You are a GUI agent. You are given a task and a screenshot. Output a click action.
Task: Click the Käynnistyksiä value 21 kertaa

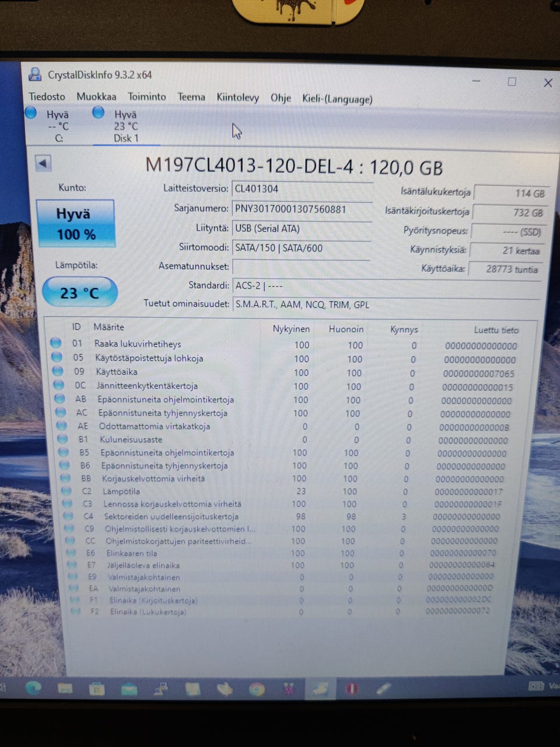coord(506,250)
